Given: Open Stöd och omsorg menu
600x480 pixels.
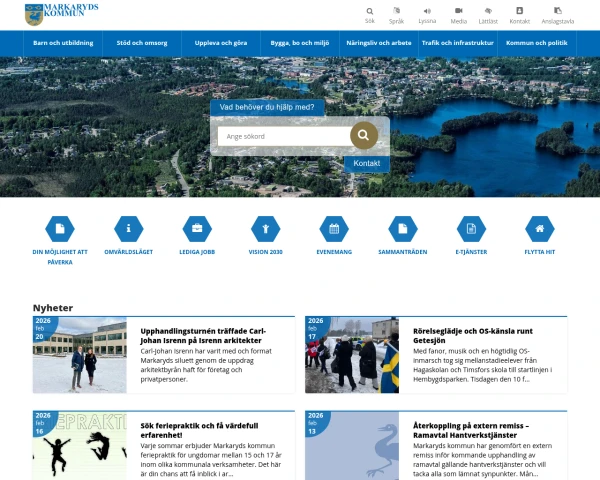Looking at the screenshot, I should (x=142, y=43).
